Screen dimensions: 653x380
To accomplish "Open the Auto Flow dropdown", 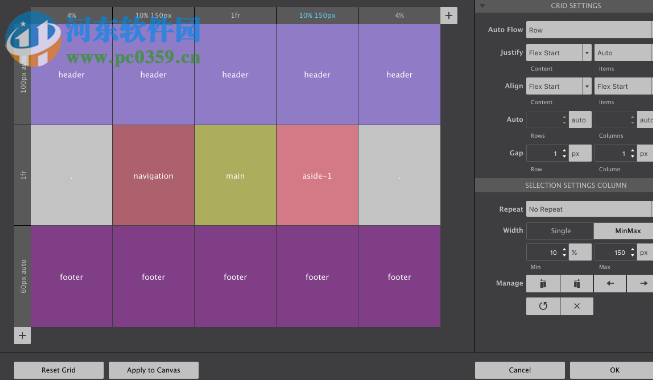I will coord(589,30).
